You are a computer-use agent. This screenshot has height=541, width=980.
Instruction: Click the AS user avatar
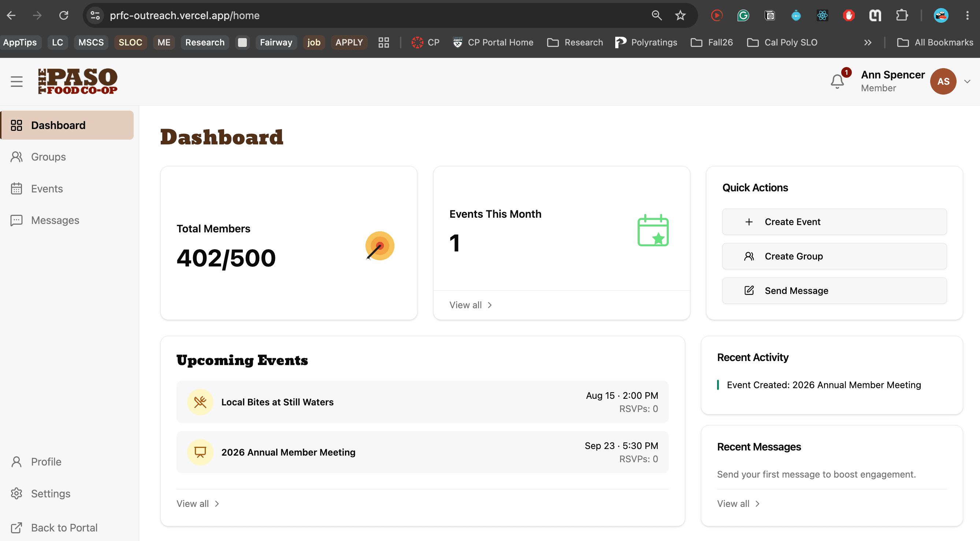click(943, 81)
